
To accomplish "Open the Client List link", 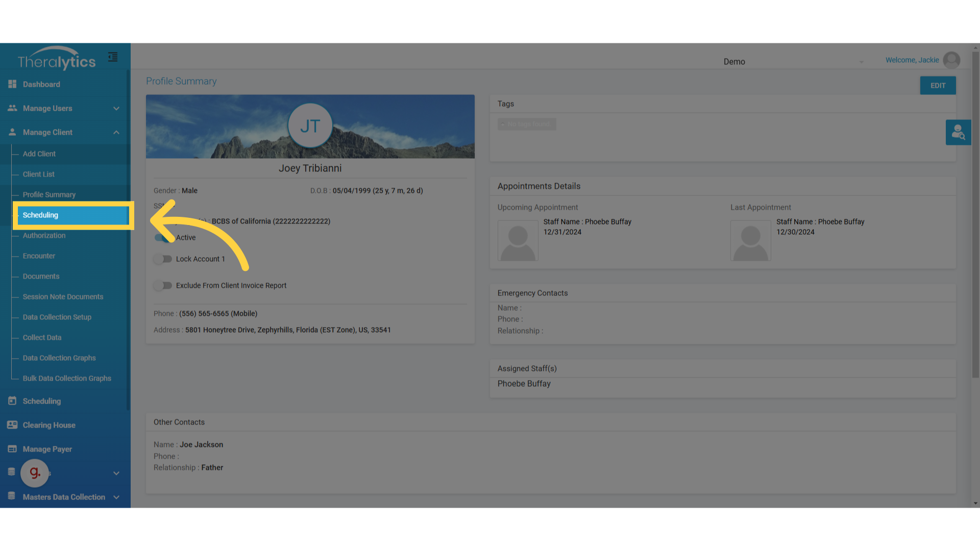I will 38,174.
